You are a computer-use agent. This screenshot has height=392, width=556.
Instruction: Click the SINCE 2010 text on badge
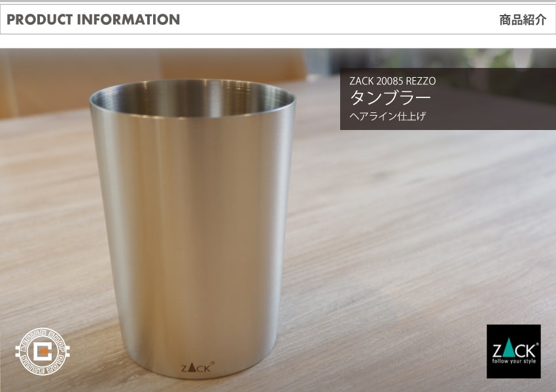pos(43,367)
